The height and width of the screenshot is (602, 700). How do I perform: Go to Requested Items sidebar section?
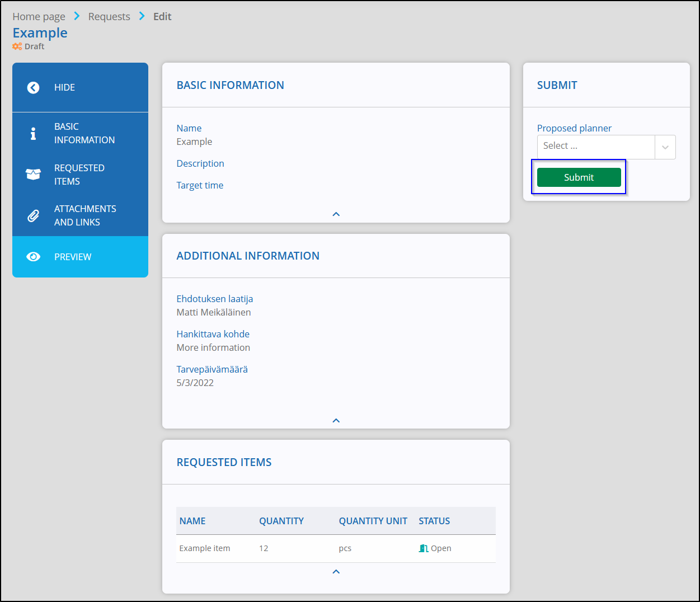coord(81,175)
